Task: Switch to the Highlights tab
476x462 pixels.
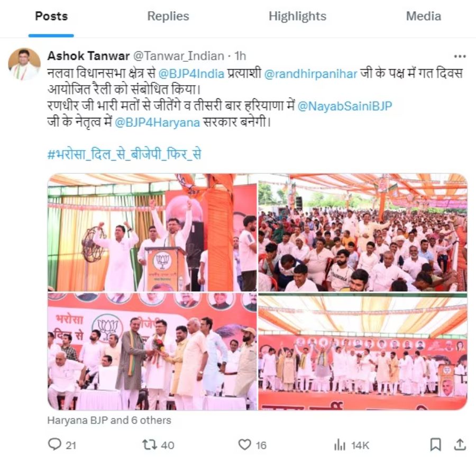Action: click(297, 16)
